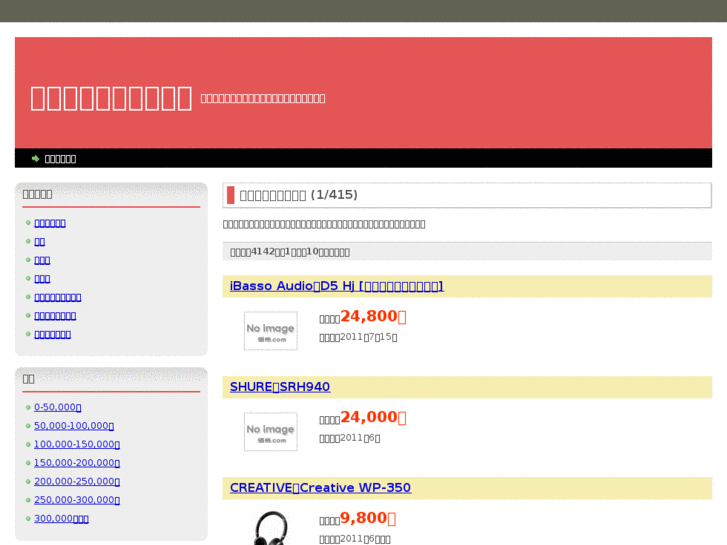Click the green arrow icon in black navigation bar

pos(35,159)
